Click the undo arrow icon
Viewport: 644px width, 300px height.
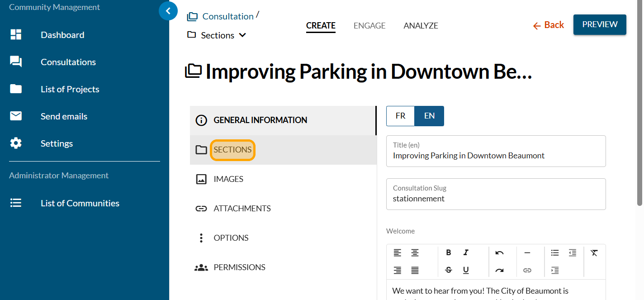click(499, 252)
